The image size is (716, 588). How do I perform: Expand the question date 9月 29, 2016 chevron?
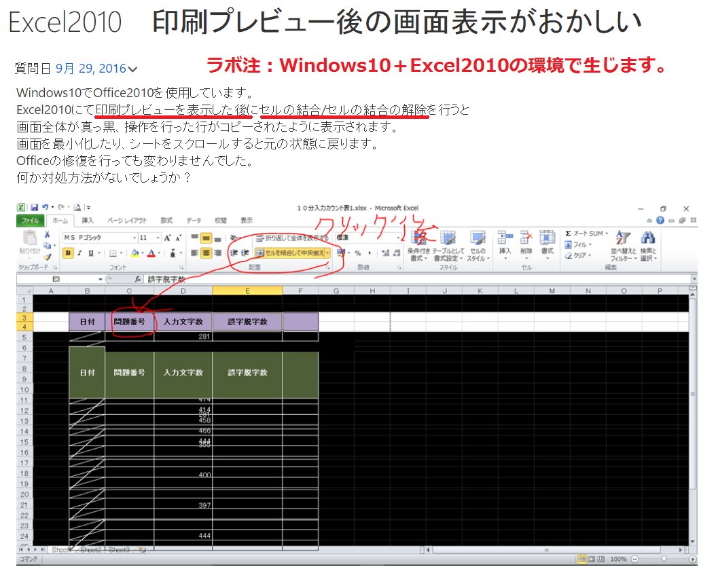(132, 69)
